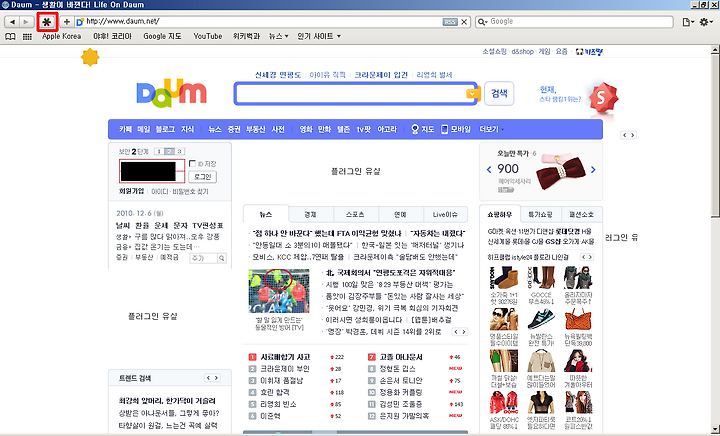Screen dimensions: 720x436
Task: Select security level 1
Action: pyautogui.click(x=159, y=151)
